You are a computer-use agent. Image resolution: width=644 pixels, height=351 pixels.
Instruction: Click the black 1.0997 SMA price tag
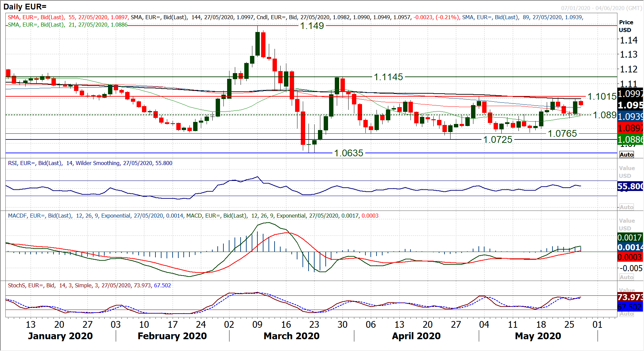[x=630, y=94]
